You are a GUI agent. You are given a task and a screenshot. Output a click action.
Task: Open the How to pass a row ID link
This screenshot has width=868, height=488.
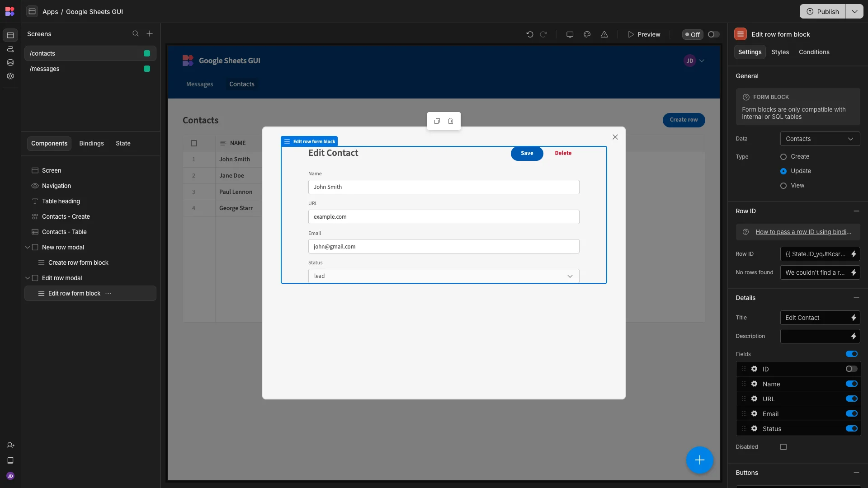(x=803, y=232)
